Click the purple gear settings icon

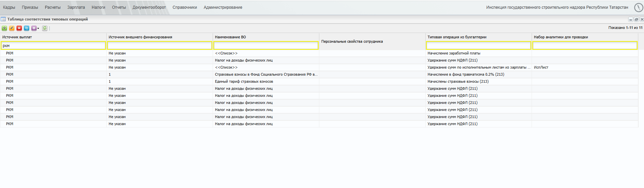pyautogui.click(x=34, y=28)
